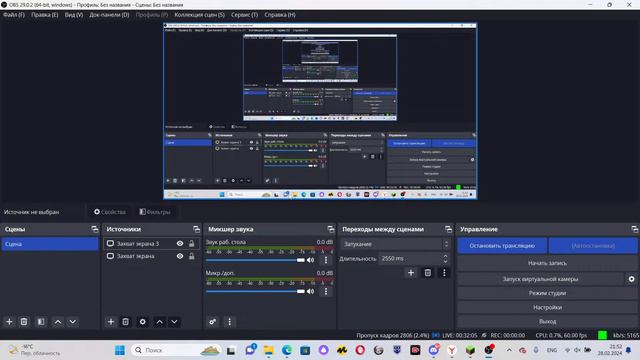Pop out the Sources dock panel
The height and width of the screenshot is (360, 640).
coord(196,229)
